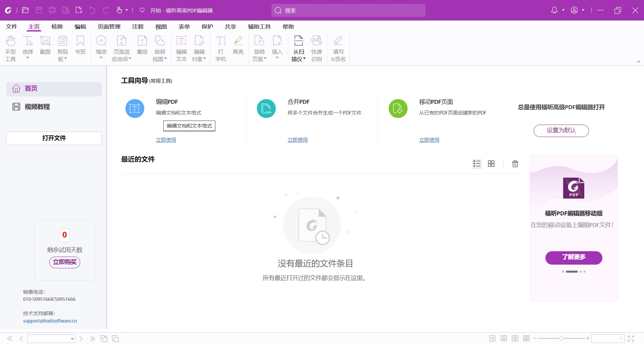Click the Save icon in title bar
644x345 pixels.
39,10
